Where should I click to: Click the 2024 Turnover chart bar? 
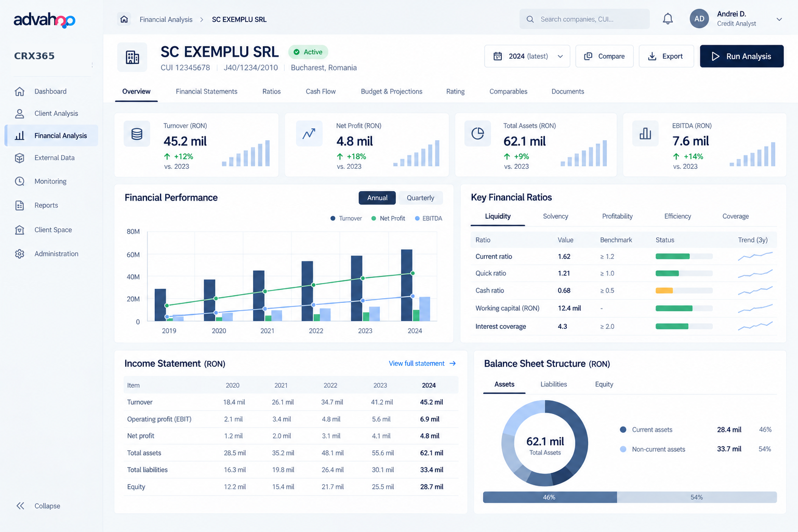coord(407,285)
